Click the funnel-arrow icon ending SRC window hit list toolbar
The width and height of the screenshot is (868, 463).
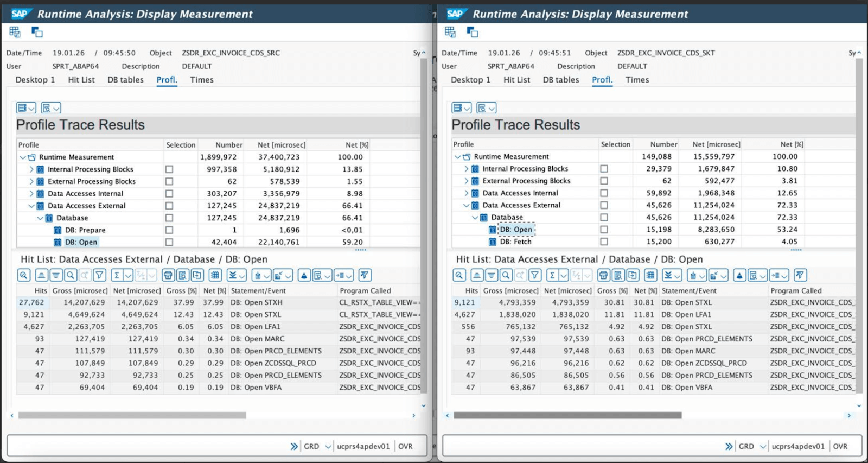click(365, 275)
